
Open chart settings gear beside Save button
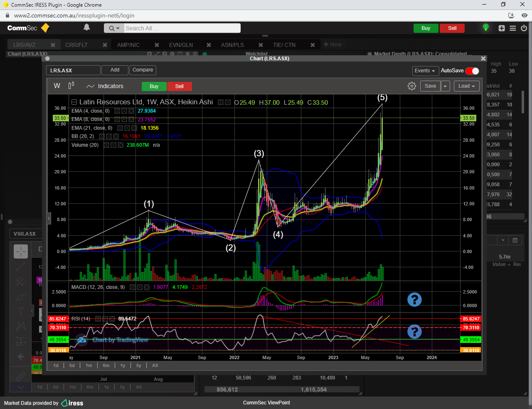click(412, 86)
